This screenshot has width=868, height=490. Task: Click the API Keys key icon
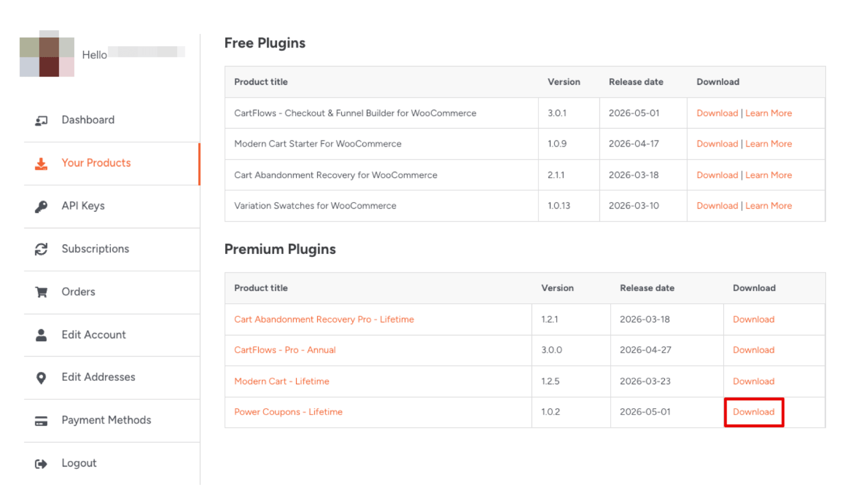(x=41, y=207)
